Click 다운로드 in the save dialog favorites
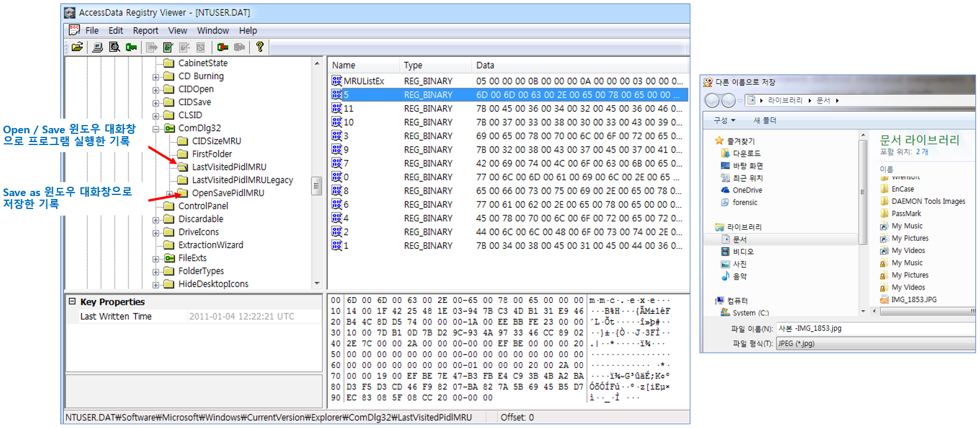This screenshot has height=428, width=980. click(746, 153)
